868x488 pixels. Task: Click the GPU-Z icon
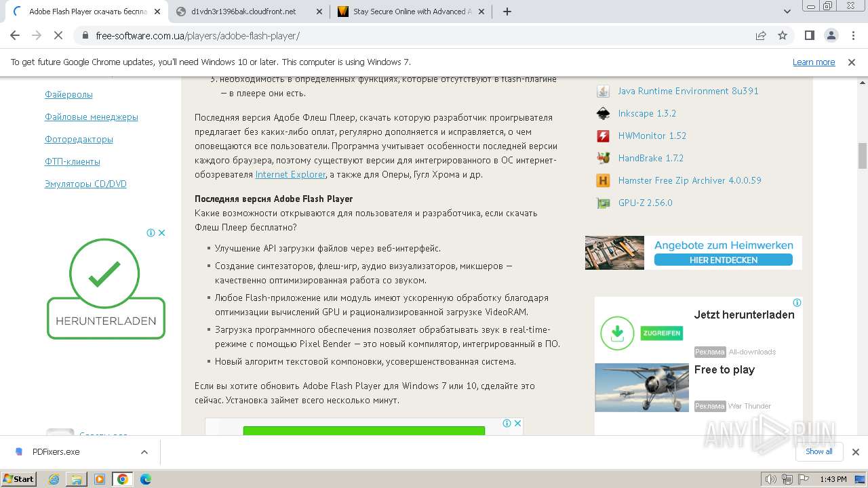click(603, 203)
